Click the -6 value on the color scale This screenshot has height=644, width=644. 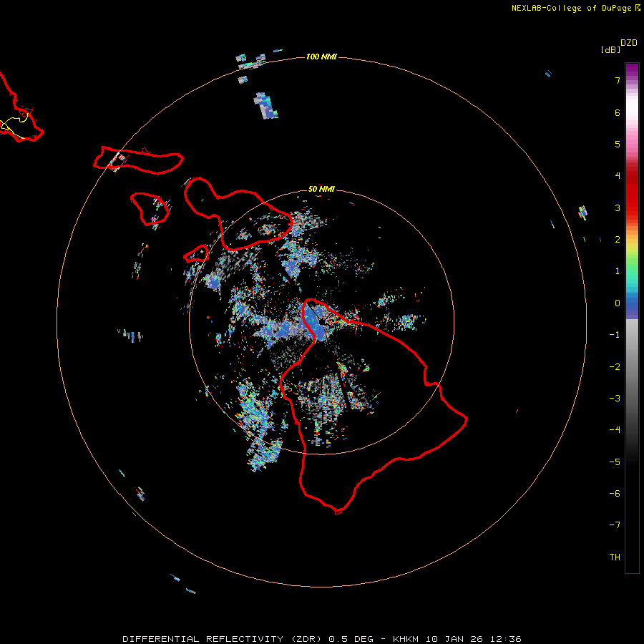(615, 494)
